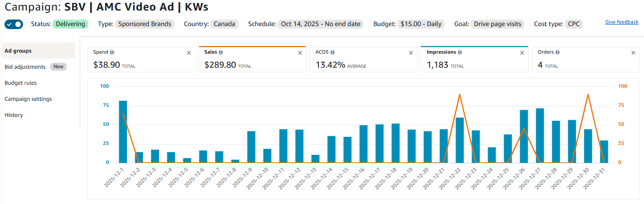Toggle the campaign delivery switch off
The height and width of the screenshot is (204, 644).
coord(14,24)
